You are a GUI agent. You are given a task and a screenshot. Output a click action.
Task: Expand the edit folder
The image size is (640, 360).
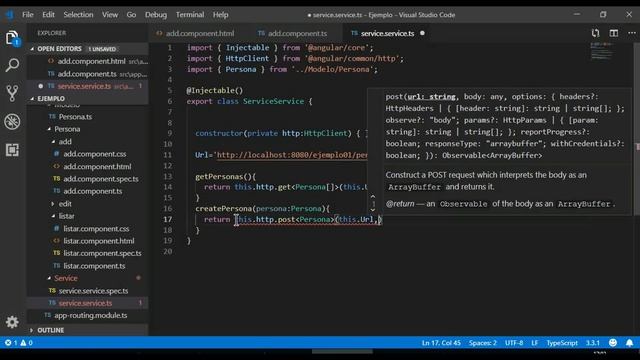(65, 203)
